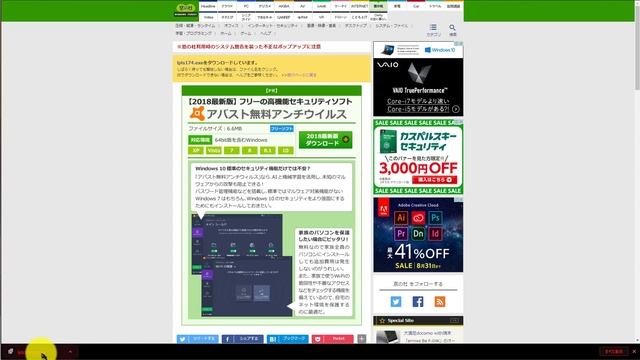Click the green 2018最新版ダウンロード button

pos(325,140)
